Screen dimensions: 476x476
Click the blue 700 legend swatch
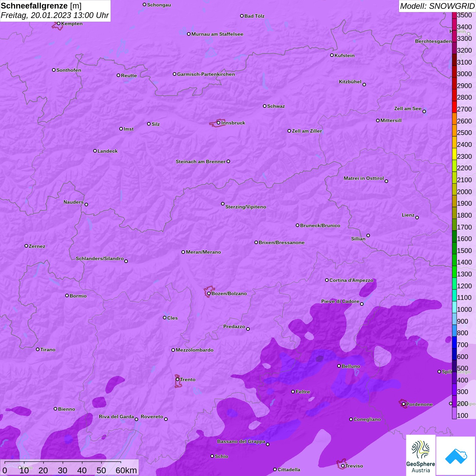tap(454, 342)
